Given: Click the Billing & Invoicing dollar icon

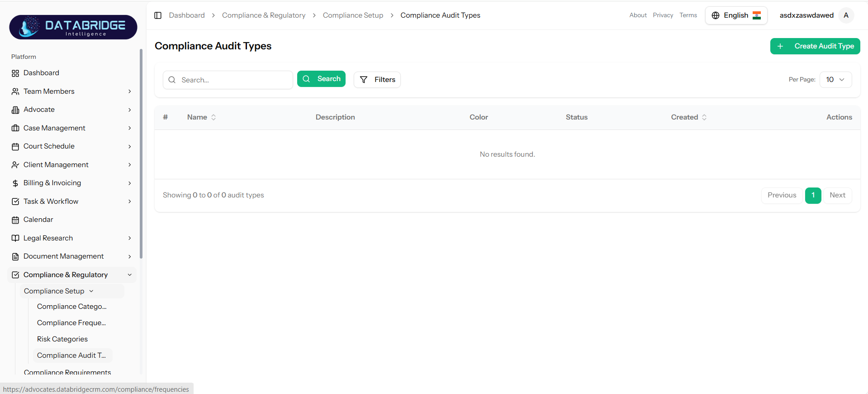Looking at the screenshot, I should 15,183.
